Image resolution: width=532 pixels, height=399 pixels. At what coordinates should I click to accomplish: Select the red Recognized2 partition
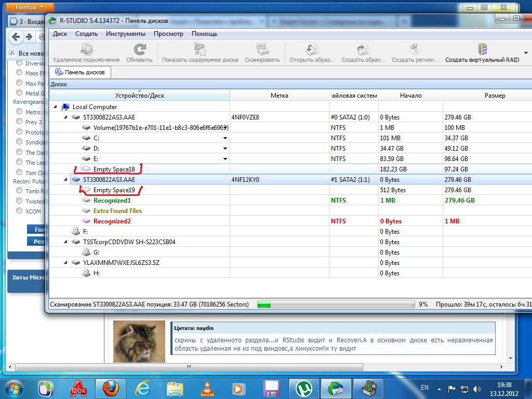coord(112,221)
